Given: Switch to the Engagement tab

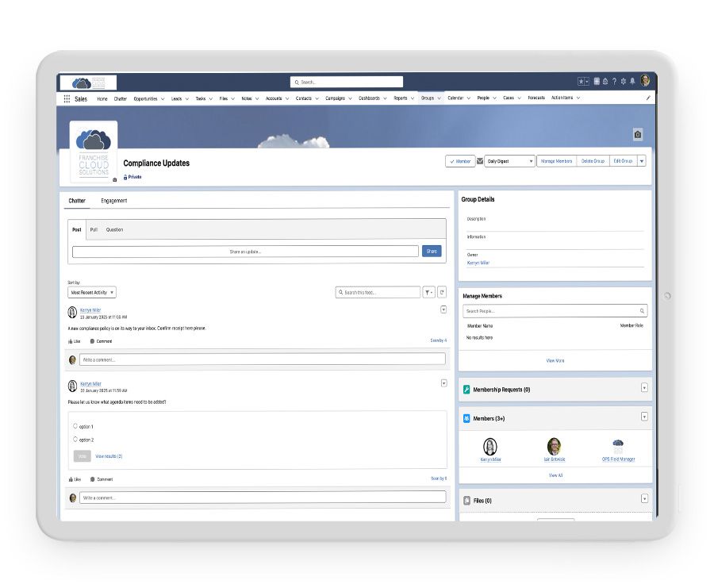Looking at the screenshot, I should 113,201.
